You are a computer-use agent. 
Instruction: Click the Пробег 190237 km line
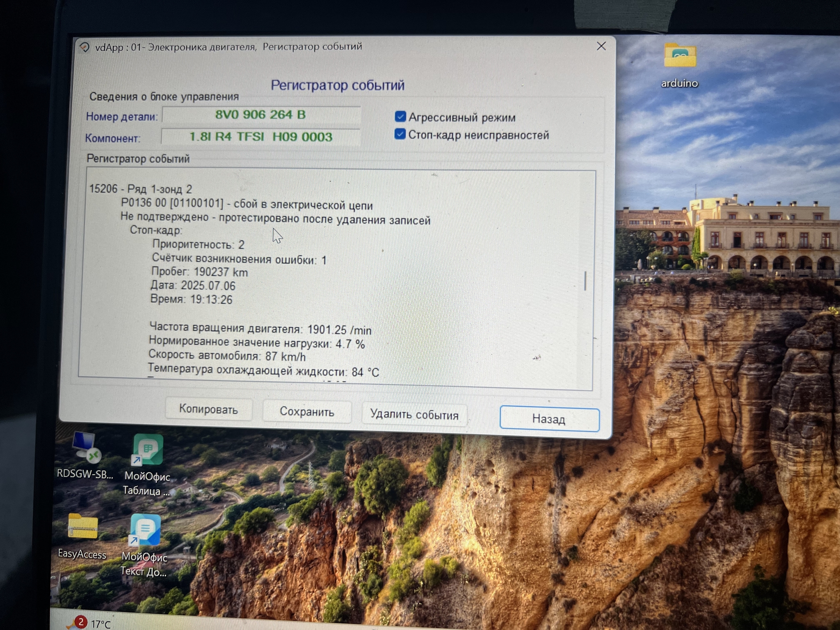coord(199,272)
